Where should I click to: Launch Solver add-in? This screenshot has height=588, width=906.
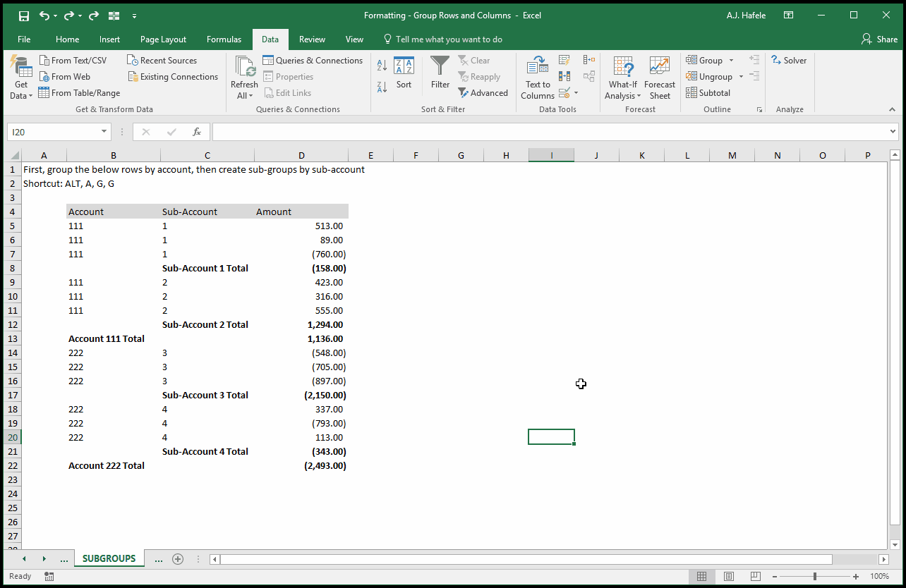click(x=789, y=61)
